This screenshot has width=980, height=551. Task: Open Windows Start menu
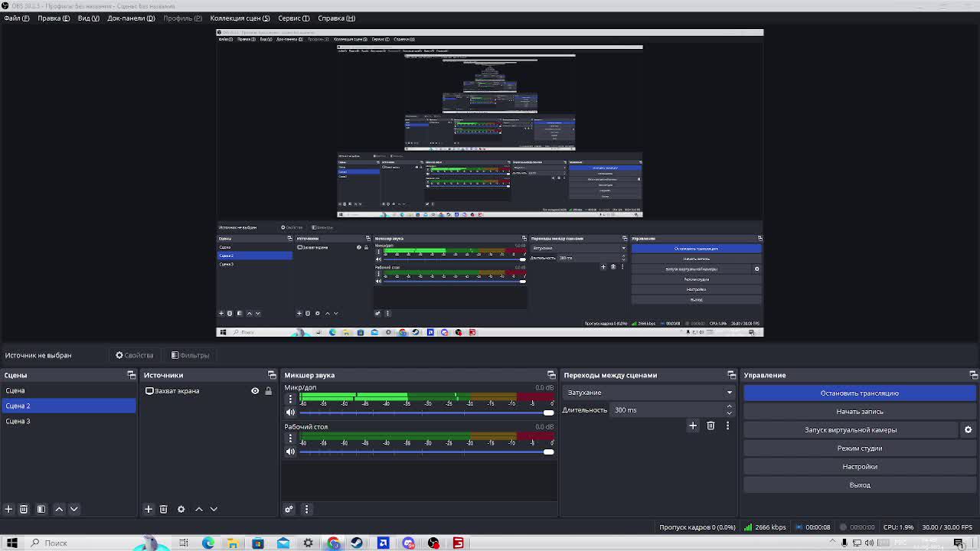pyautogui.click(x=12, y=543)
